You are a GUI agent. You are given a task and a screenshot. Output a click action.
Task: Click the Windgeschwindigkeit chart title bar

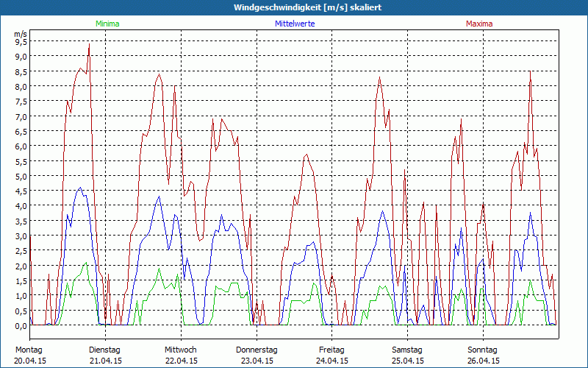(x=294, y=7)
